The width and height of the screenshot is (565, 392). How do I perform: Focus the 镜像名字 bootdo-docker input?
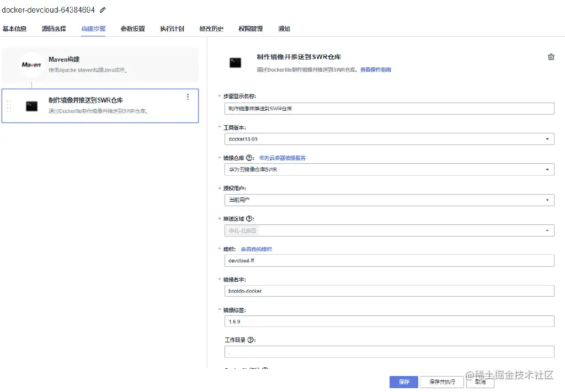click(389, 291)
